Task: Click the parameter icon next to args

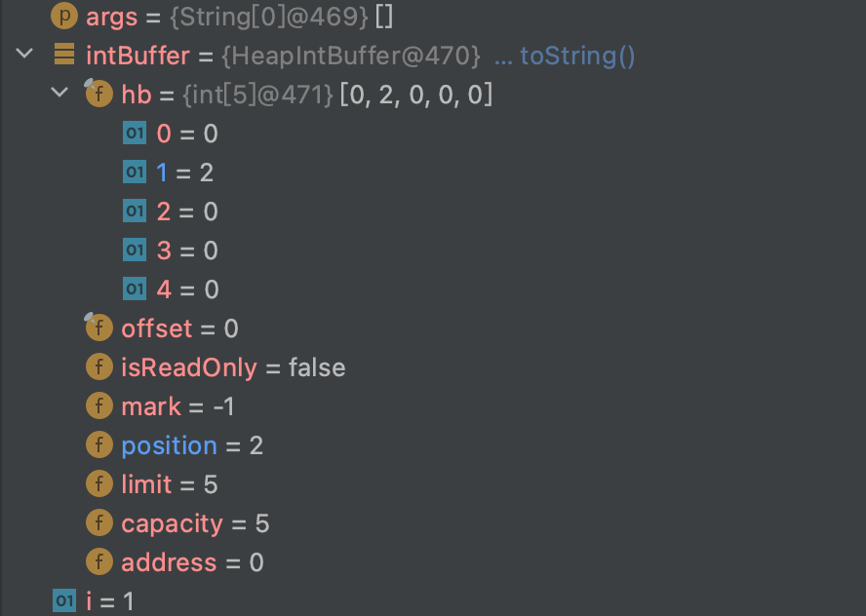Action: (63, 17)
